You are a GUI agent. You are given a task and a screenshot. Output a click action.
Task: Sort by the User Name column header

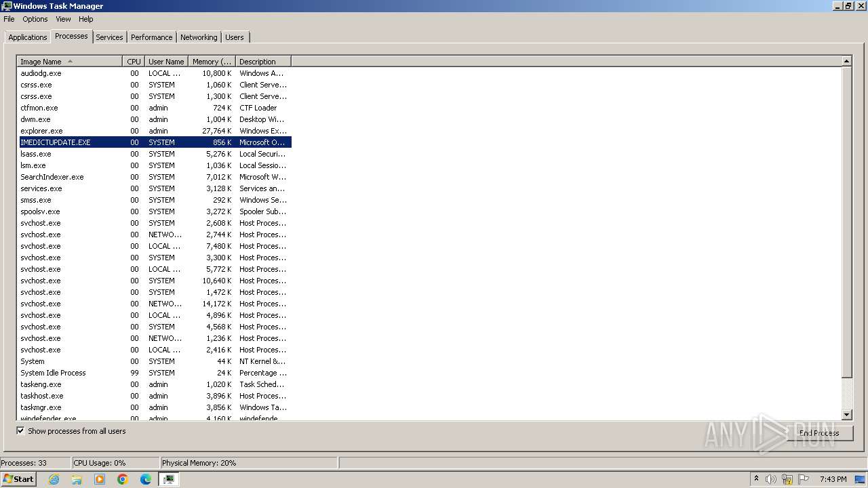coord(166,62)
